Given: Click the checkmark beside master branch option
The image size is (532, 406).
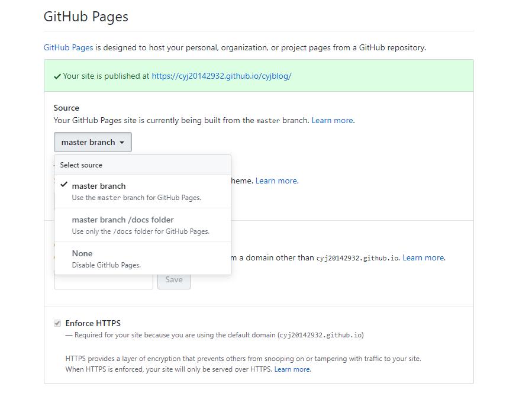Looking at the screenshot, I should point(64,185).
